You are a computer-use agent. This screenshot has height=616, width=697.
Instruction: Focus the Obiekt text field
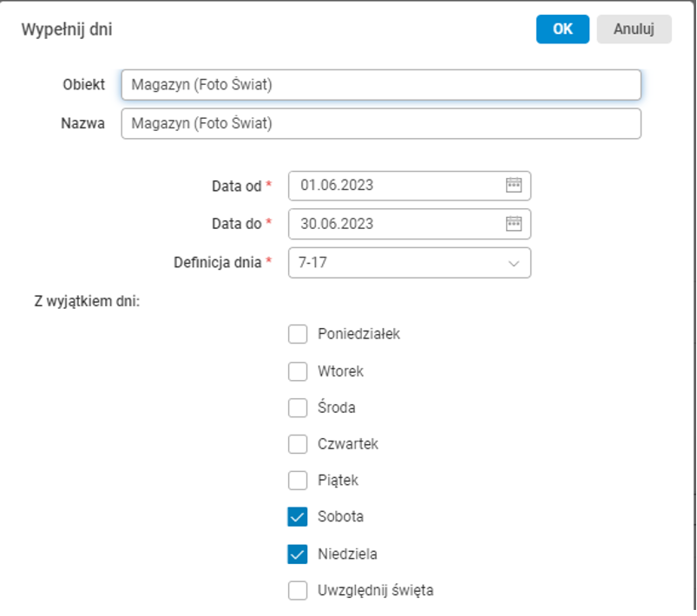(380, 85)
